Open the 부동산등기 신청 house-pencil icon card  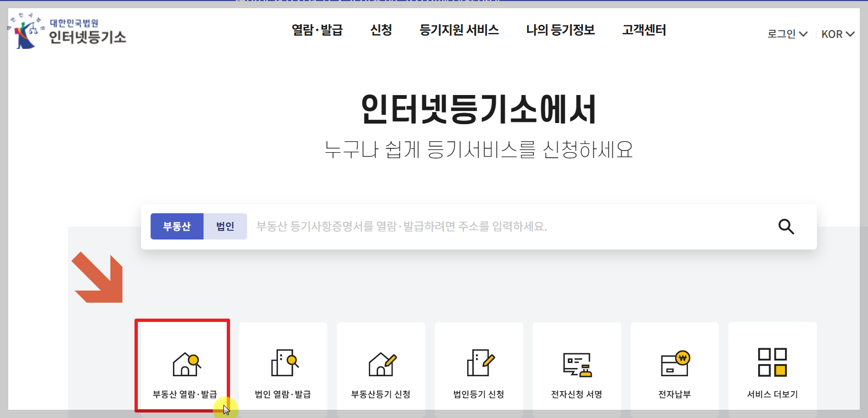point(381,370)
